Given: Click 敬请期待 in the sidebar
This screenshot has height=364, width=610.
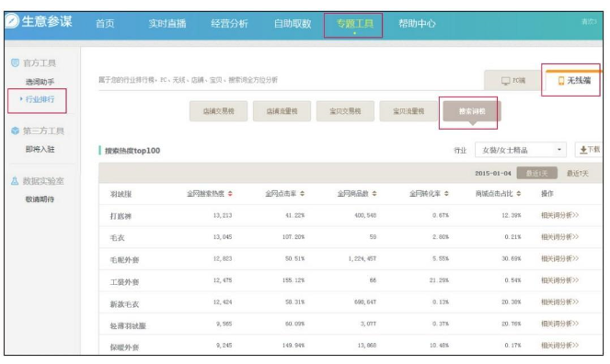Looking at the screenshot, I should [x=40, y=199].
